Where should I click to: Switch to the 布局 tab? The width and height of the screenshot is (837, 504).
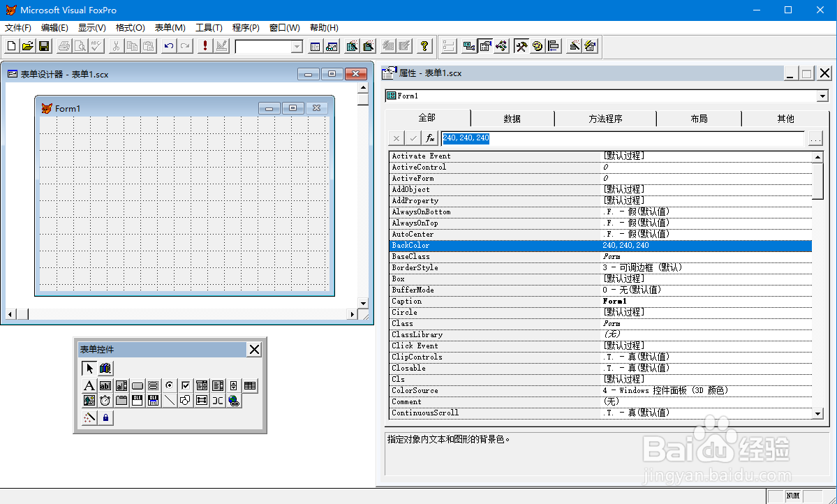(699, 119)
